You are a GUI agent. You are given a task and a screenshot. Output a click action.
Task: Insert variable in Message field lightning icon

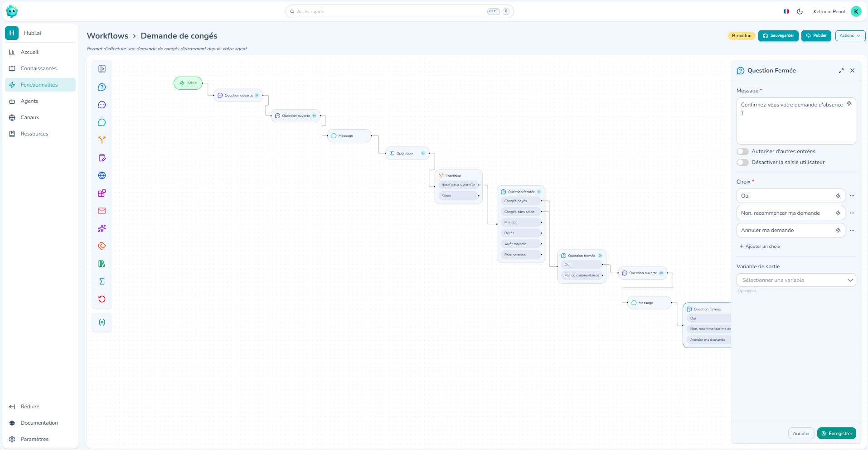[849, 104]
